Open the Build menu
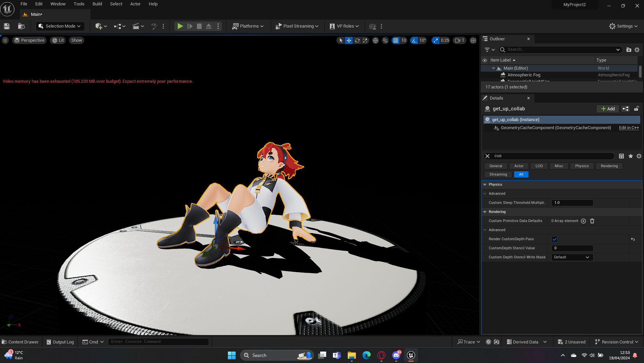The width and height of the screenshot is (644, 363). tap(97, 4)
